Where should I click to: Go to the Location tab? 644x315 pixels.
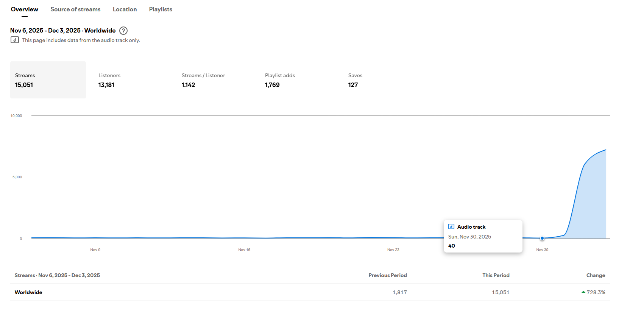click(x=125, y=9)
